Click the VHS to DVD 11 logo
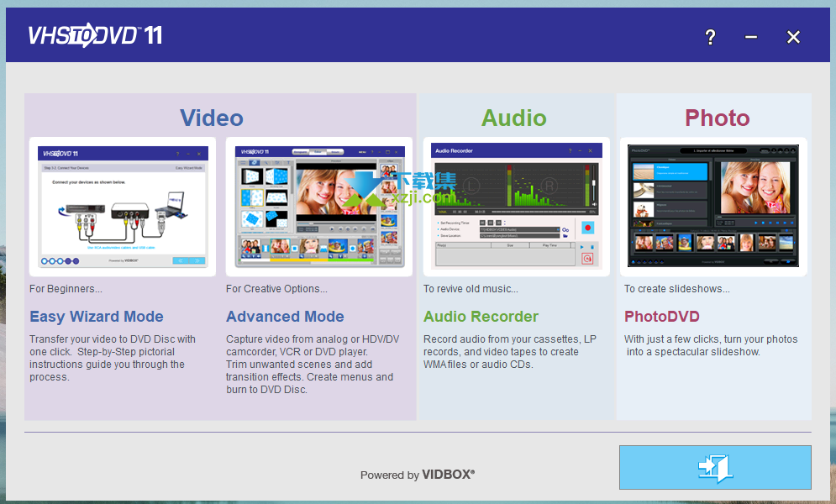The image size is (836, 504). 95,35
